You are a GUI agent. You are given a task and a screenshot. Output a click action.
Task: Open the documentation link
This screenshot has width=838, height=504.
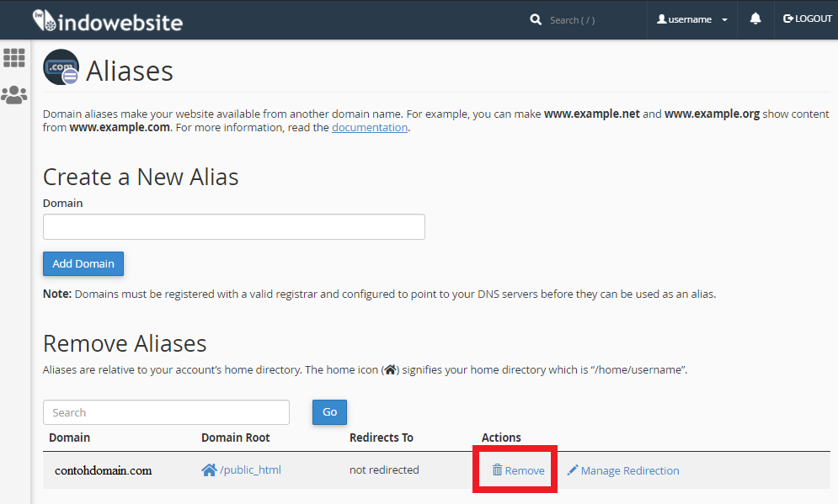click(x=370, y=128)
